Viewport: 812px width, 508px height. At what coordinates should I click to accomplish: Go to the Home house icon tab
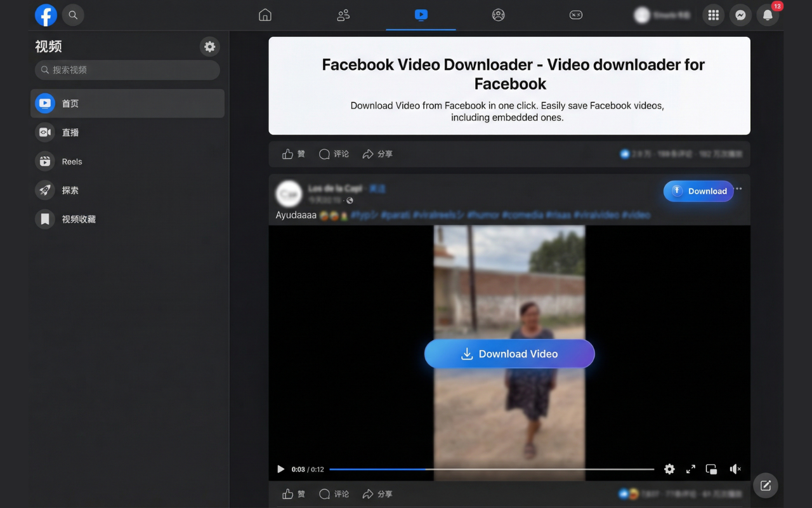[265, 15]
